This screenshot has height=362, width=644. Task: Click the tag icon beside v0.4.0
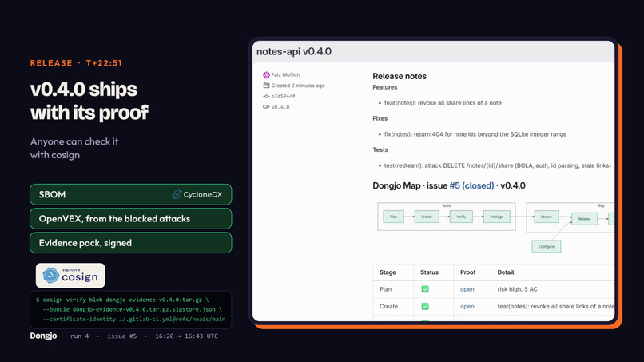(x=266, y=107)
